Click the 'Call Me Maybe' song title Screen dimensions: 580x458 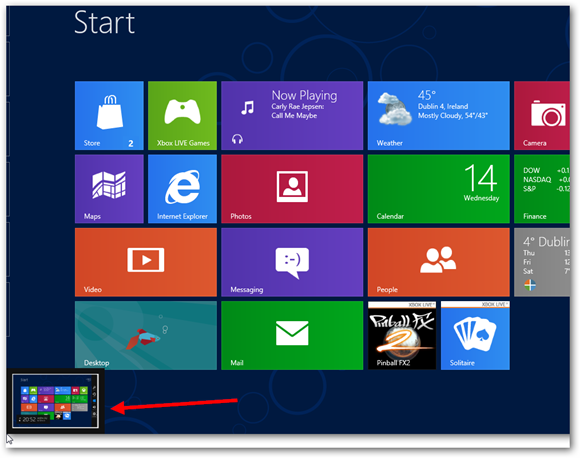294,116
